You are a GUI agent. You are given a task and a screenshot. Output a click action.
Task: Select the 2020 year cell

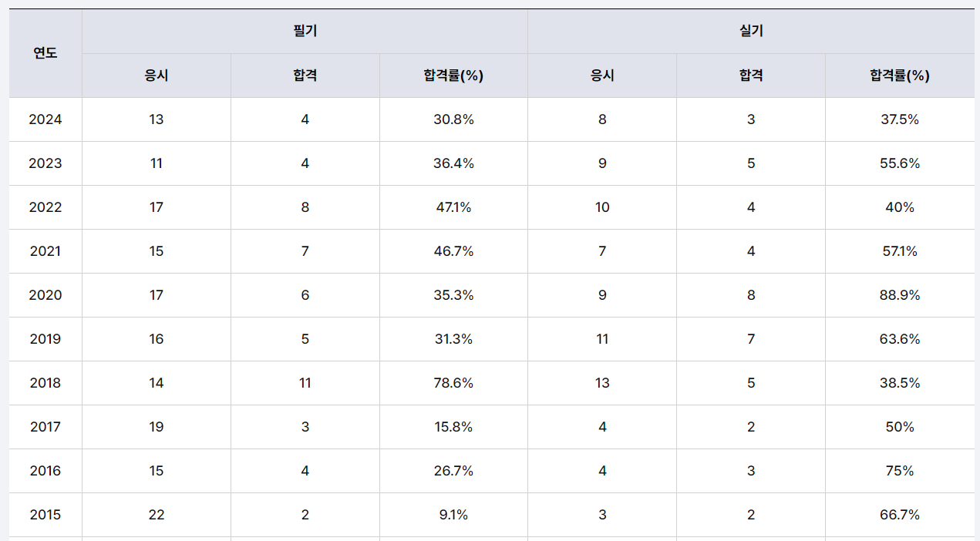pyautogui.click(x=45, y=295)
